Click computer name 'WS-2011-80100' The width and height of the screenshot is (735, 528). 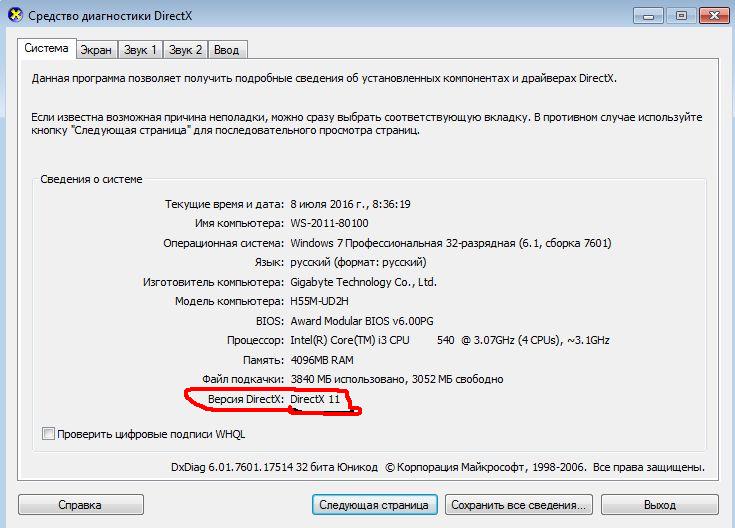[329, 223]
